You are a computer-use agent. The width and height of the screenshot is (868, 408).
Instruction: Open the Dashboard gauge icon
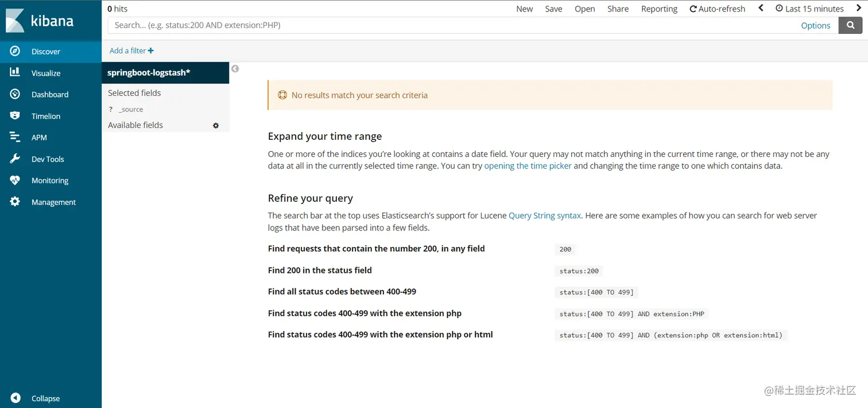point(15,94)
